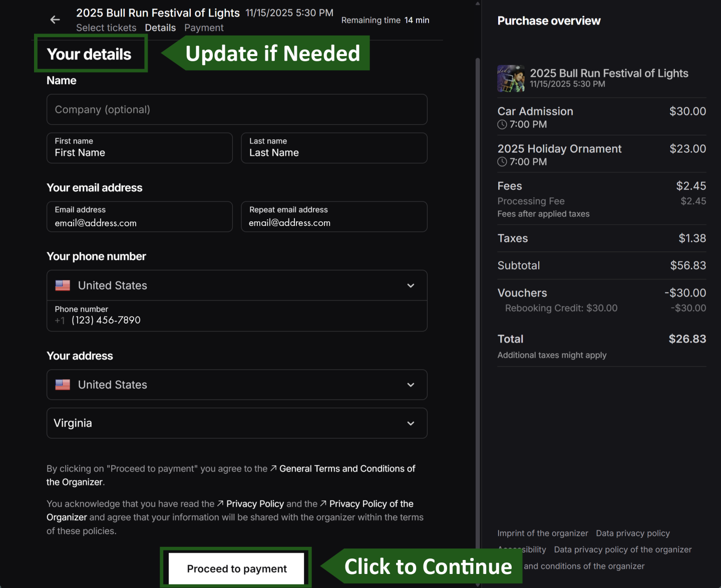
Task: Click the clock icon beside Holiday Ornament time
Action: (502, 162)
